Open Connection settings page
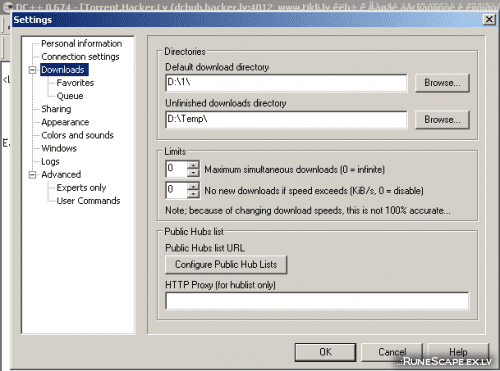Image resolution: width=500 pixels, height=371 pixels. tap(80, 57)
